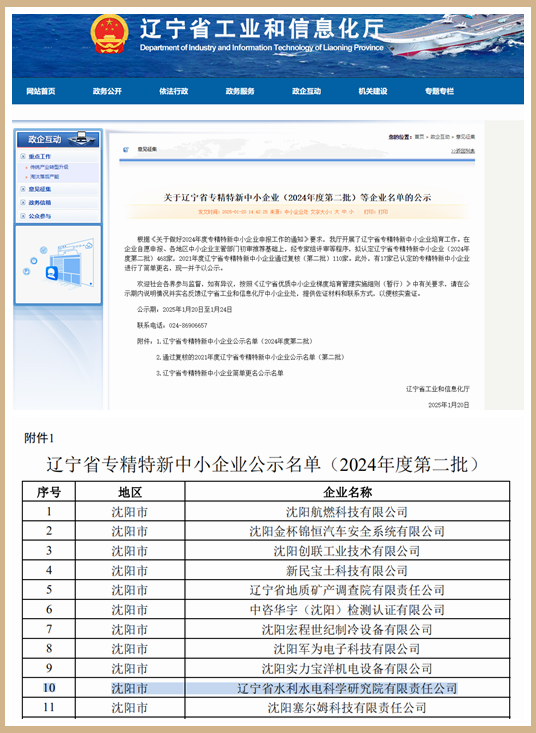536x733 pixels.
Task: Select the highlighted row 10 company name
Action: (347, 688)
